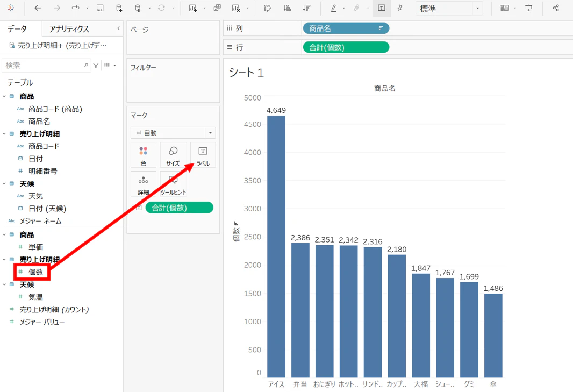The width and height of the screenshot is (573, 392).
Task: Click the Tableau logo start page icon
Action: tap(11, 8)
